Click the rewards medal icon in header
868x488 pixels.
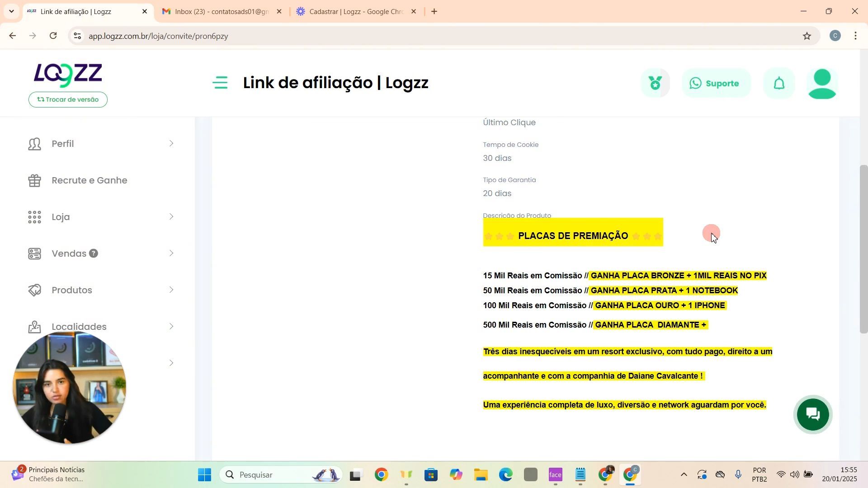[x=656, y=83]
